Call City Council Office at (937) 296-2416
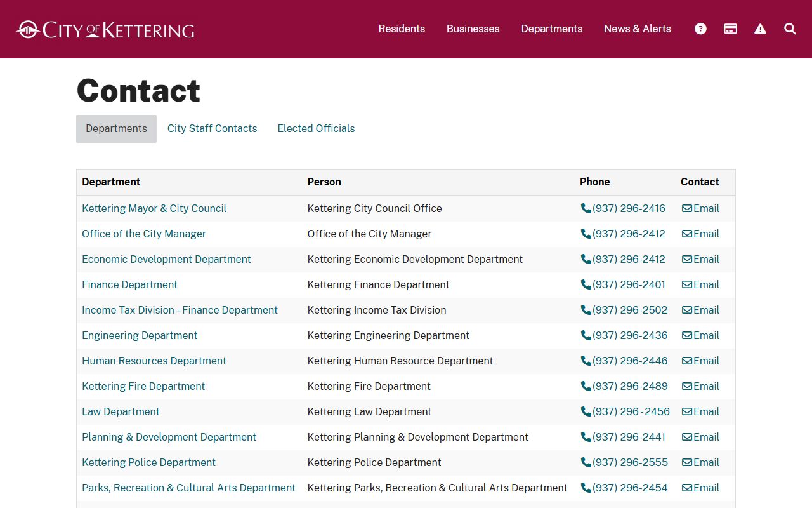This screenshot has width=812, height=508. pyautogui.click(x=623, y=208)
